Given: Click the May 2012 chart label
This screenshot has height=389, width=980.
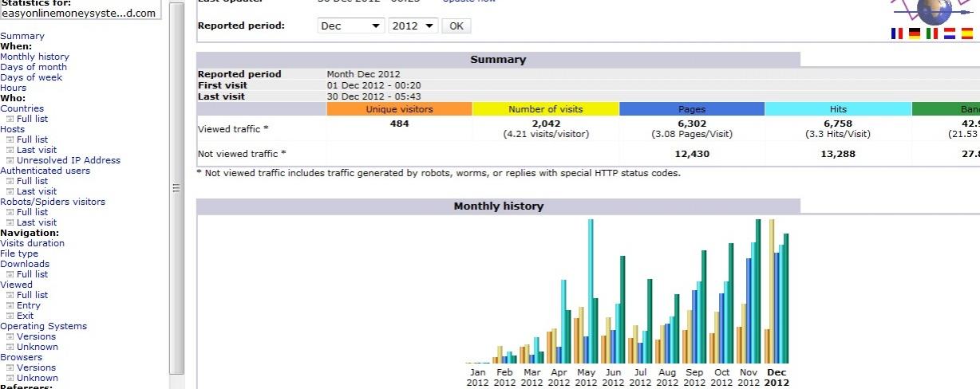Looking at the screenshot, I should pyautogui.click(x=586, y=377).
